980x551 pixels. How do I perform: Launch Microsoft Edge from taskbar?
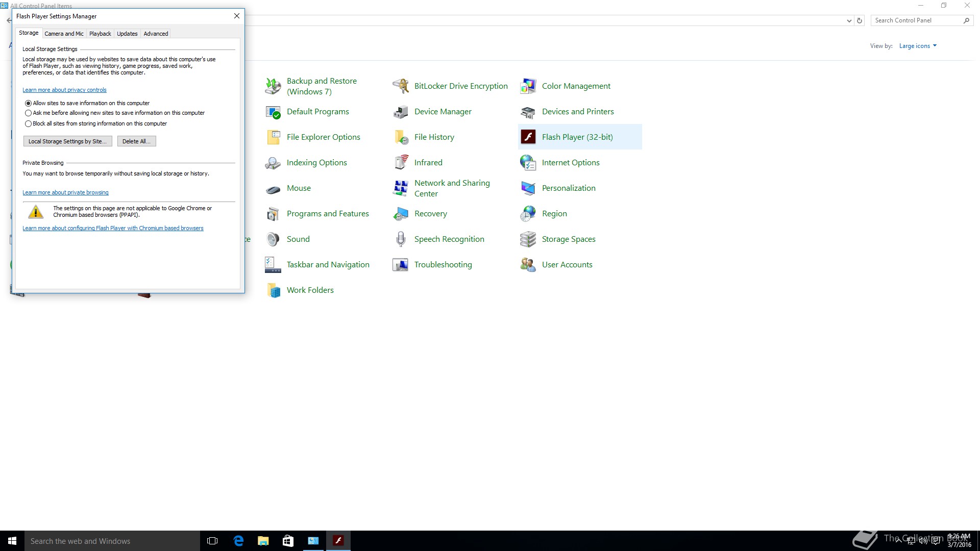238,541
